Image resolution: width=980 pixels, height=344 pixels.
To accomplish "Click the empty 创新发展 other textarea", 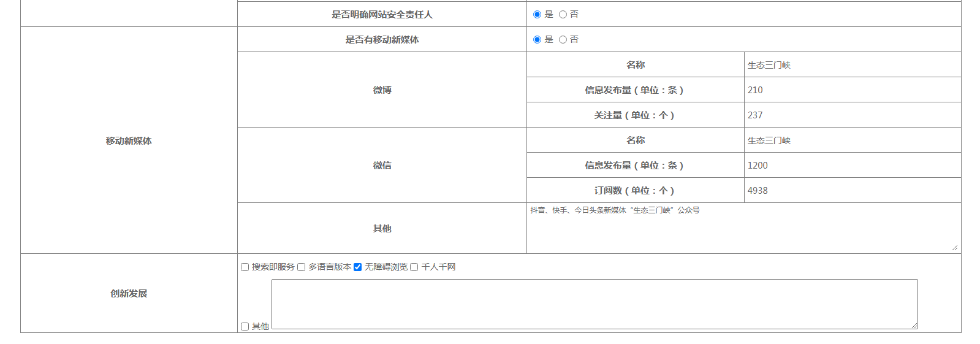I will [594, 304].
